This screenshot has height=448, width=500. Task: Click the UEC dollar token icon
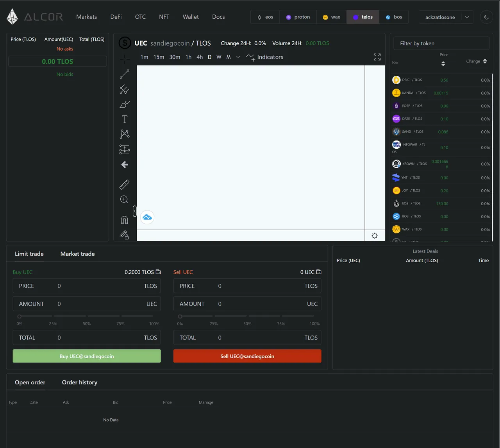click(125, 43)
